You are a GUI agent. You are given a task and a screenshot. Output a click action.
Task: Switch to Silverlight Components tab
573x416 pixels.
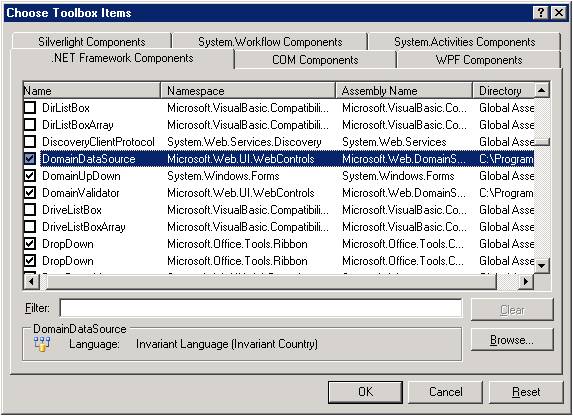tap(92, 42)
